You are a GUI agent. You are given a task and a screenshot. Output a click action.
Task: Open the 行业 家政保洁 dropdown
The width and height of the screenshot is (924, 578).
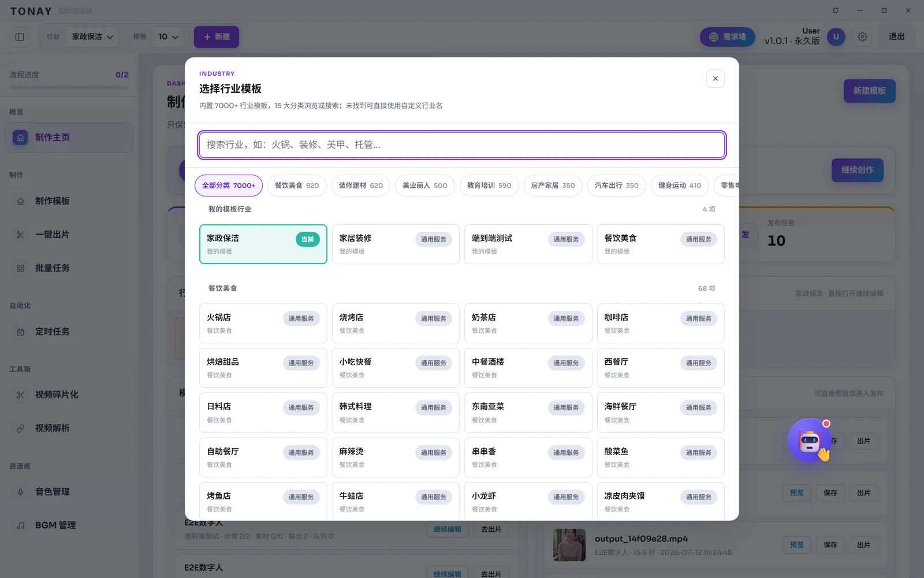point(92,37)
